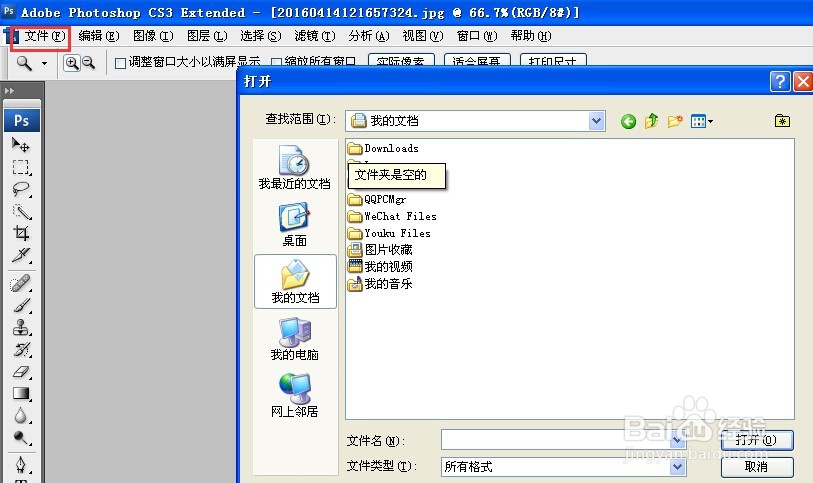Select the Crop tool
This screenshot has width=813, height=483.
21,233
